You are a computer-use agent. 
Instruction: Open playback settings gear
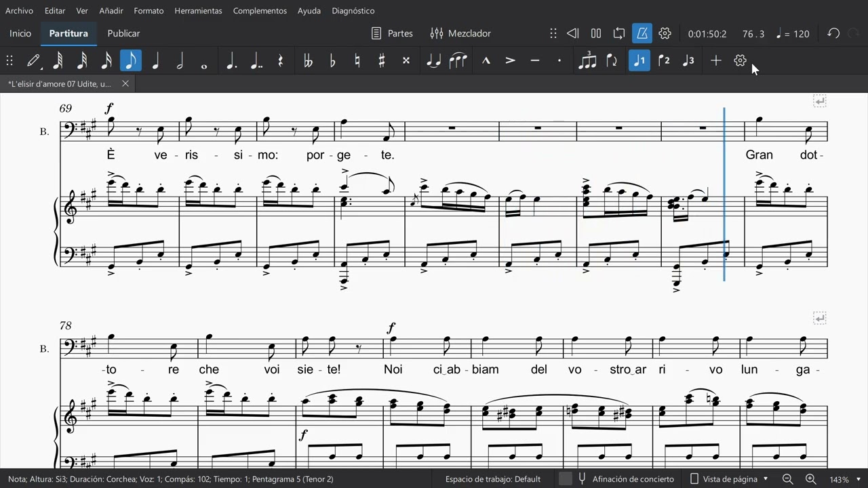click(x=665, y=33)
